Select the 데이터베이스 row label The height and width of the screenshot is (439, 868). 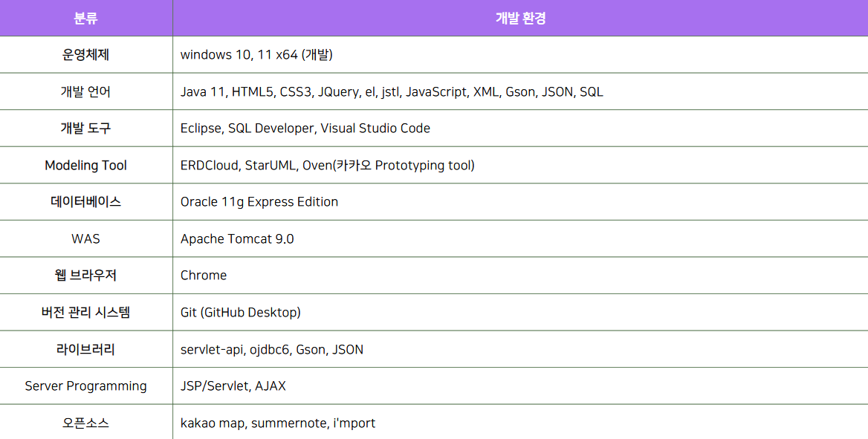(x=85, y=201)
